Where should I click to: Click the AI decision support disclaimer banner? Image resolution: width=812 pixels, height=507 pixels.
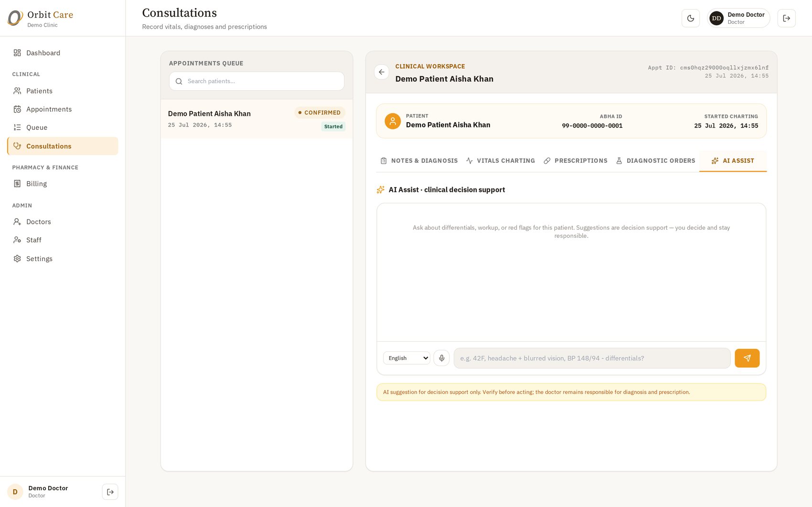571,392
